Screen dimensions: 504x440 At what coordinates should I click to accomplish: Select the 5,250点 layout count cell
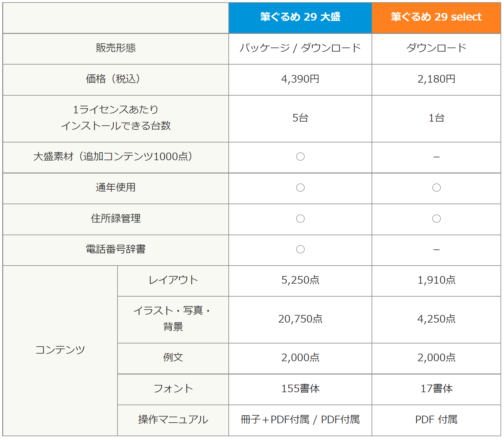(300, 280)
